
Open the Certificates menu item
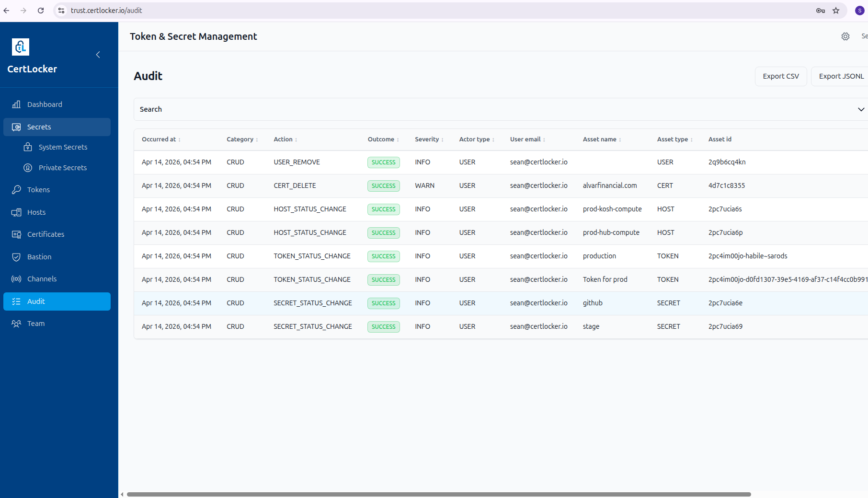57,234
